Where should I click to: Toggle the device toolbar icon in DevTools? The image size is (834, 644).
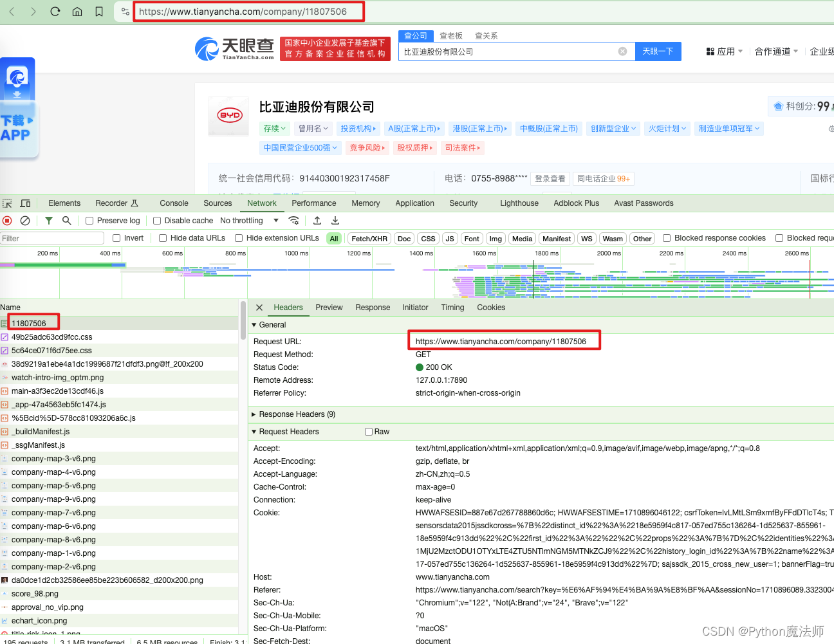coord(26,203)
